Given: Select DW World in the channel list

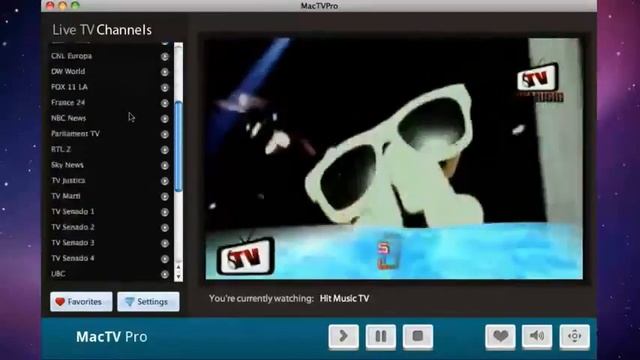Looking at the screenshot, I should click(x=68, y=71).
